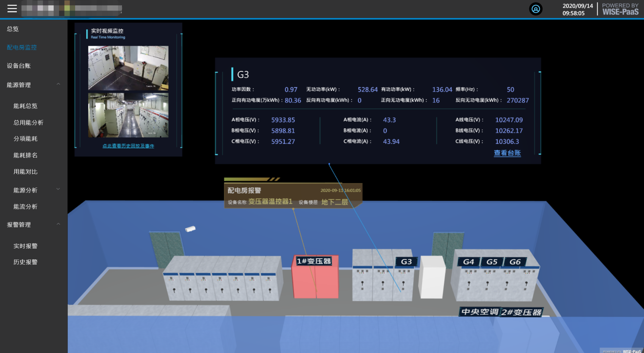Open the history playback and events link
Viewport: 644px width, 353px height.
(x=128, y=146)
